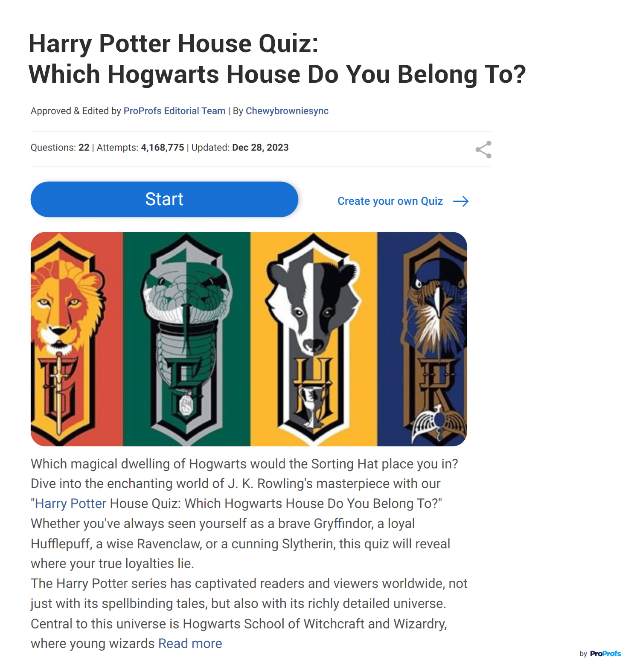Visit author Chewybrowniesync's profile
Image resolution: width=640 pixels, height=672 pixels.
287,111
